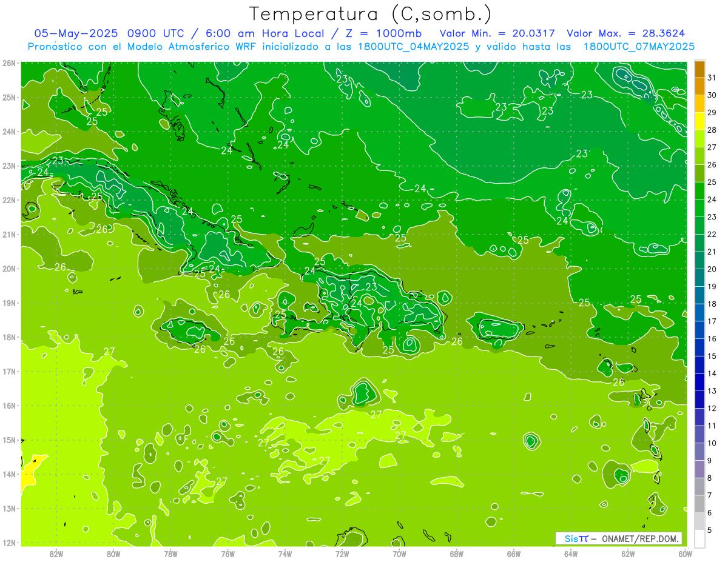Click the '72W' longitude axis label

pyautogui.click(x=342, y=553)
